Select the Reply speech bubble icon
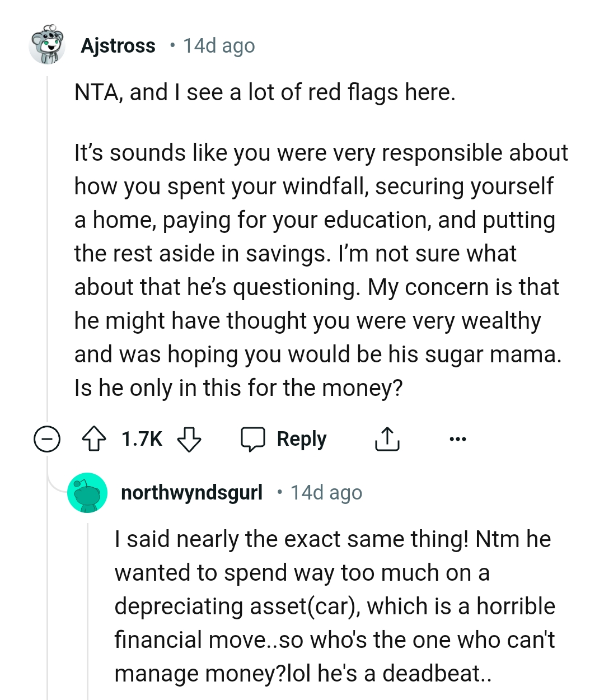The width and height of the screenshot is (604, 700). [x=254, y=438]
